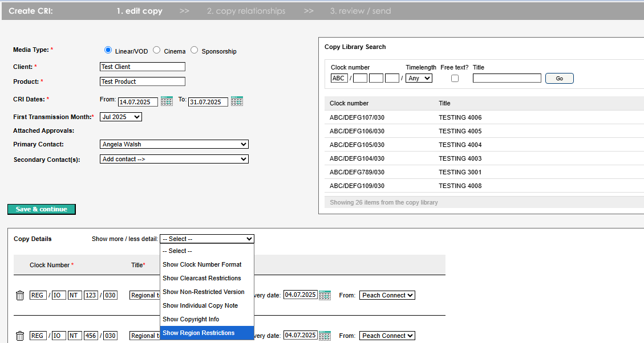
Task: Open the Timelength dropdown
Action: (419, 78)
